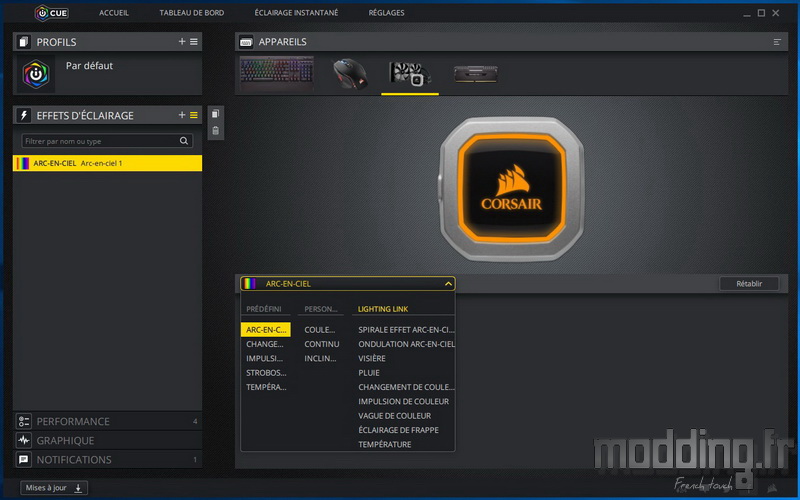Select the mouse device thumbnail
Viewport: 800px width, 500px height.
click(350, 74)
